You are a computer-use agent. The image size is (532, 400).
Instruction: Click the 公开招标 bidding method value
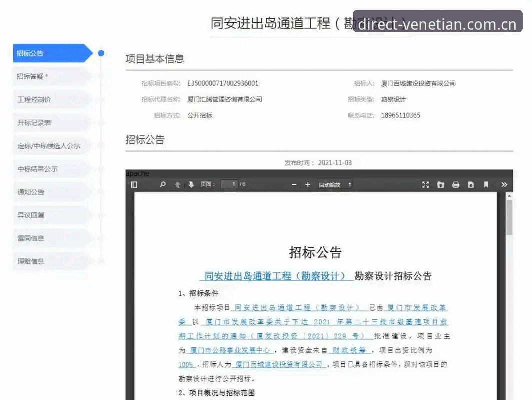coord(200,115)
